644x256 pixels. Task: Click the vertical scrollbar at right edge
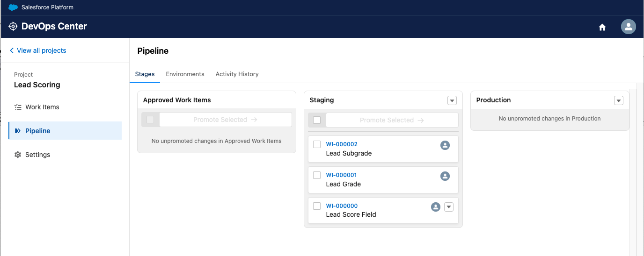[x=633, y=172]
